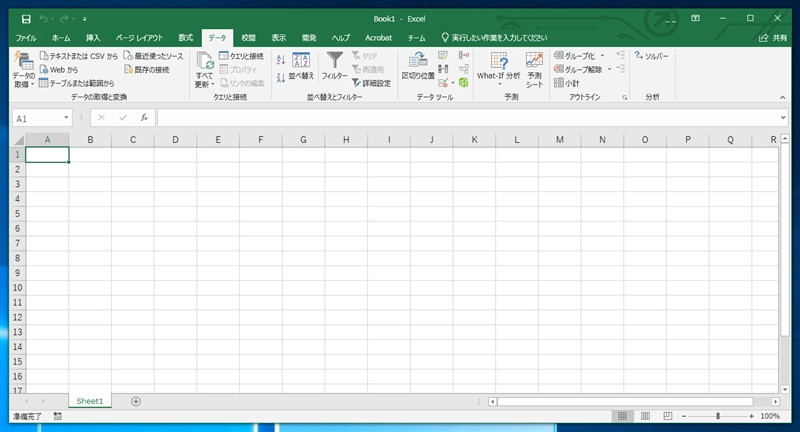Viewport: 800px width, 432px height.
Task: Click the Consolidate icon in Data Tools
Action: pyautogui.click(x=463, y=55)
